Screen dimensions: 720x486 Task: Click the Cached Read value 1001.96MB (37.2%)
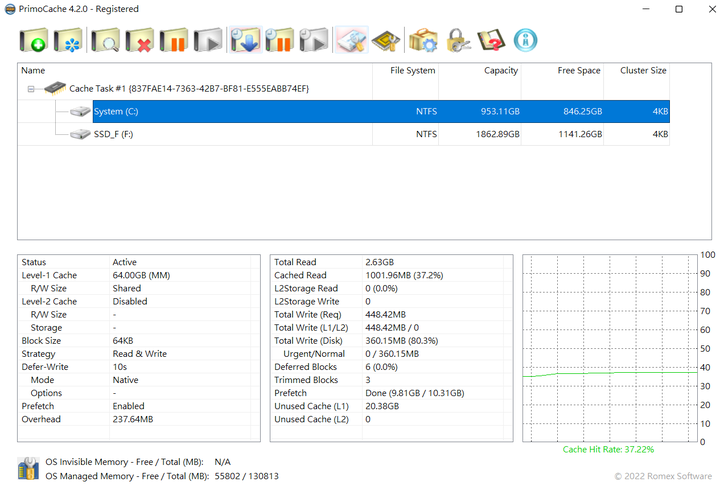coord(405,275)
